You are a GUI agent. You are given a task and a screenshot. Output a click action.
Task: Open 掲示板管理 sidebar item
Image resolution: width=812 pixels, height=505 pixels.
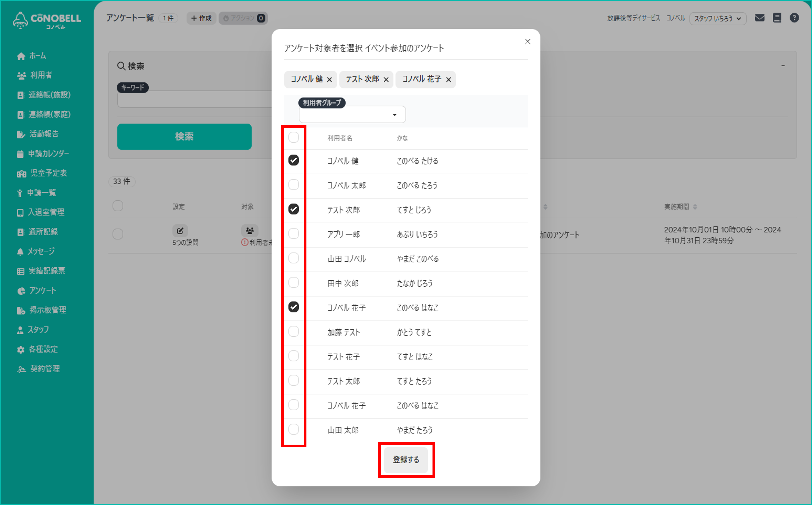pyautogui.click(x=41, y=310)
